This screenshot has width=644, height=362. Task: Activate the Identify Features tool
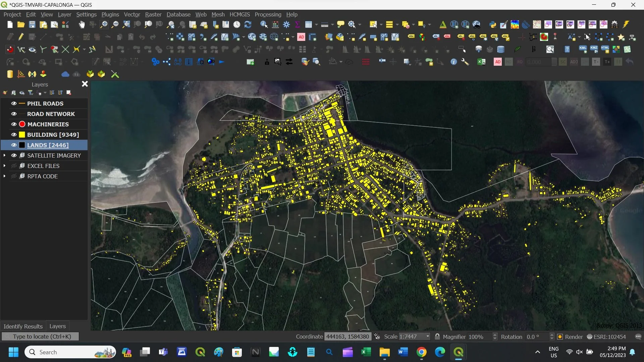tap(264, 24)
